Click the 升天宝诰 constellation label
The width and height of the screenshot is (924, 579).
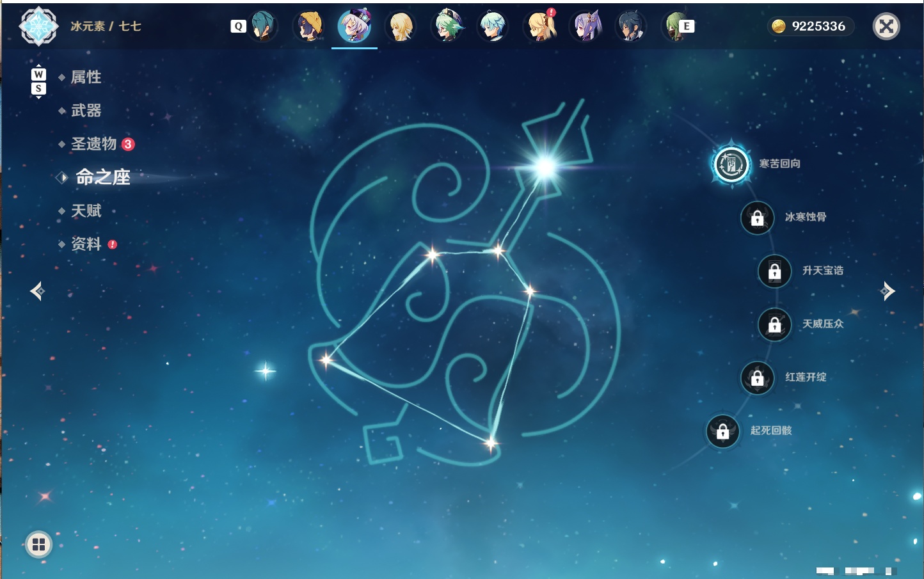pyautogui.click(x=823, y=271)
